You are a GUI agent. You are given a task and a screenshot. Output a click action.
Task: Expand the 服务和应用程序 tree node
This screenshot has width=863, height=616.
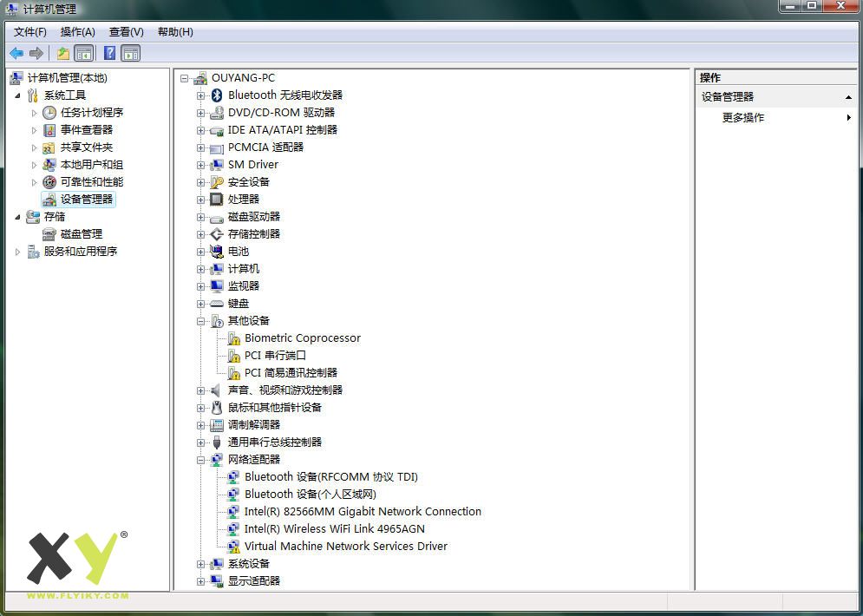17,252
